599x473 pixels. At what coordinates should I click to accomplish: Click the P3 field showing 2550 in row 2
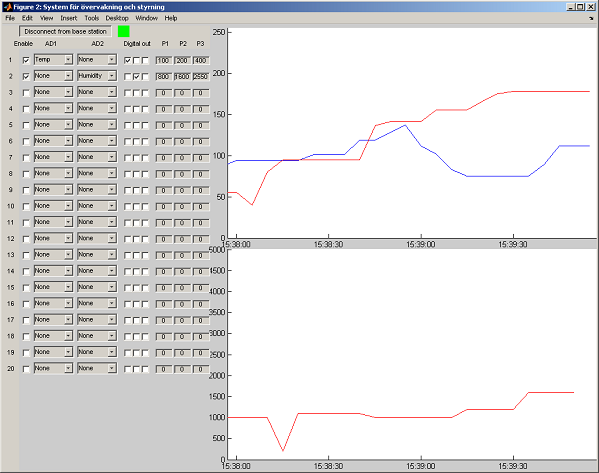[x=201, y=76]
